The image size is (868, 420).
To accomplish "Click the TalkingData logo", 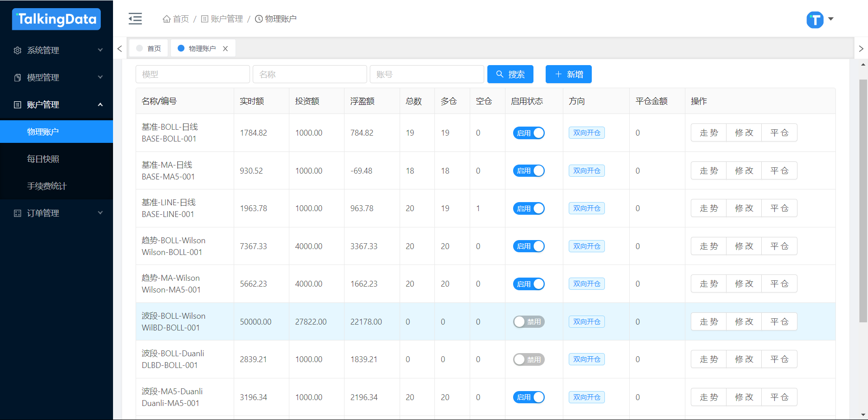I will click(57, 19).
